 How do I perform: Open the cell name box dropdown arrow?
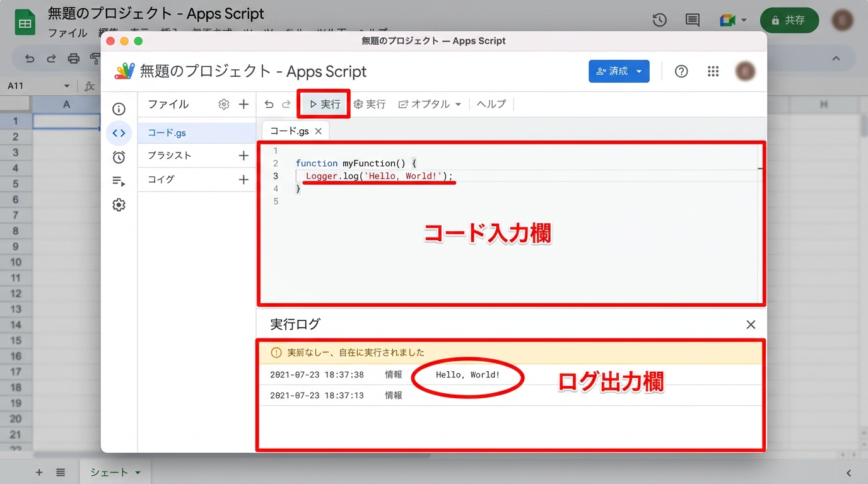(x=67, y=86)
